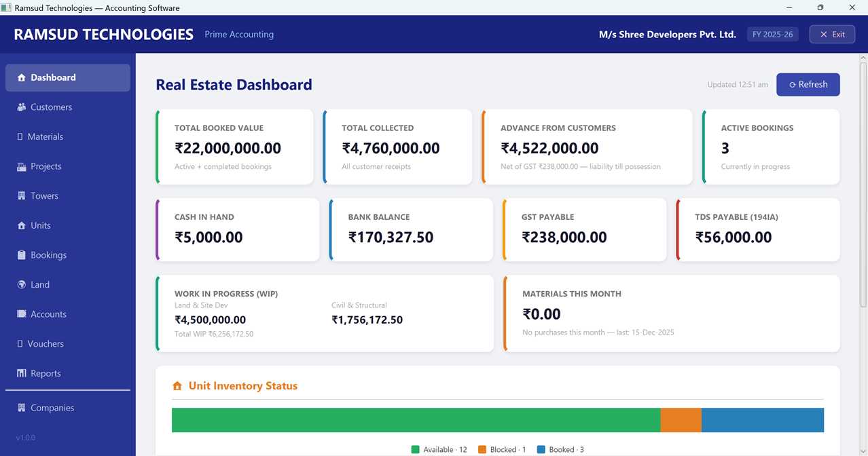Image resolution: width=868 pixels, height=456 pixels.
Task: Click the Materials icon in sidebar
Action: (x=20, y=136)
